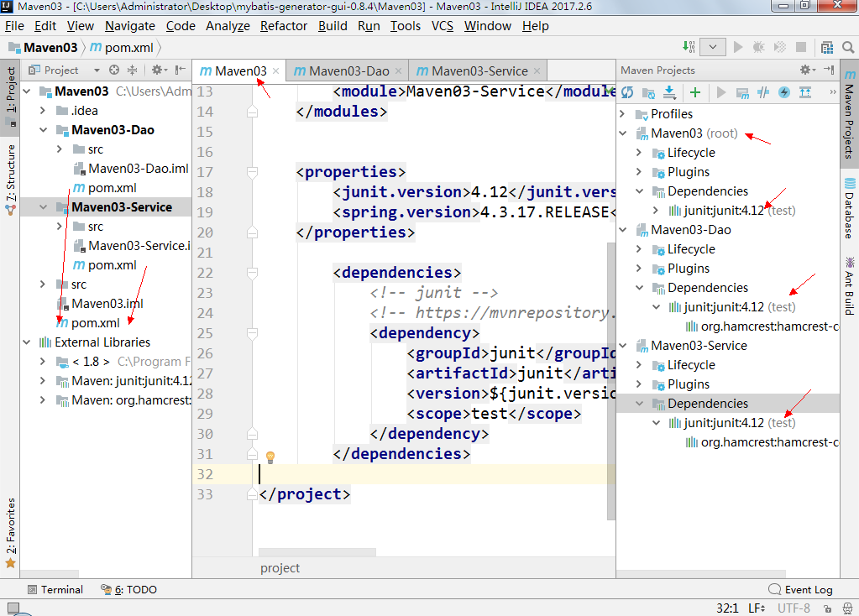The width and height of the screenshot is (859, 616).
Task: Click Download Sources and Documentation icon
Action: click(x=669, y=92)
